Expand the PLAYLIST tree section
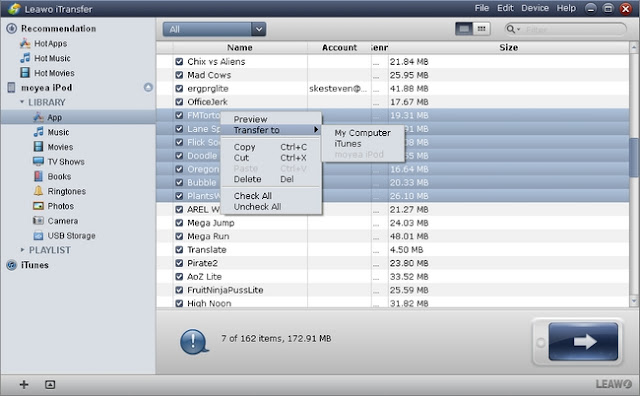The image size is (640, 396). (x=22, y=249)
